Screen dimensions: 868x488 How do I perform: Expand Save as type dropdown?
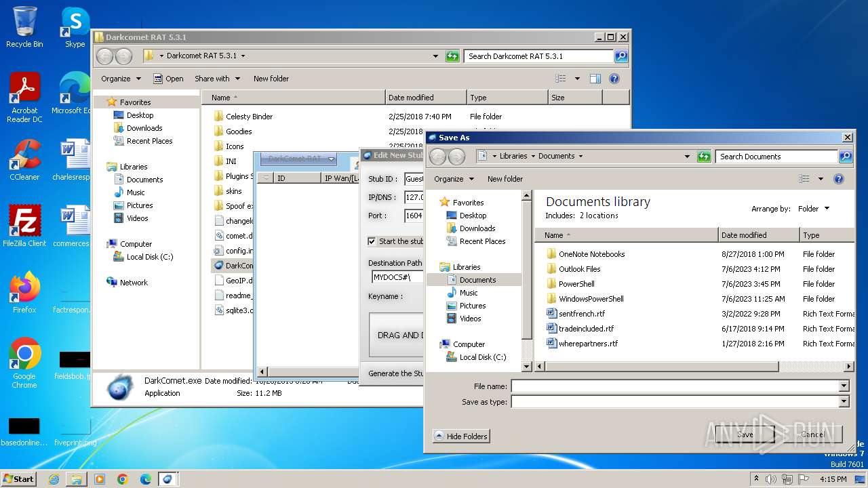click(844, 402)
